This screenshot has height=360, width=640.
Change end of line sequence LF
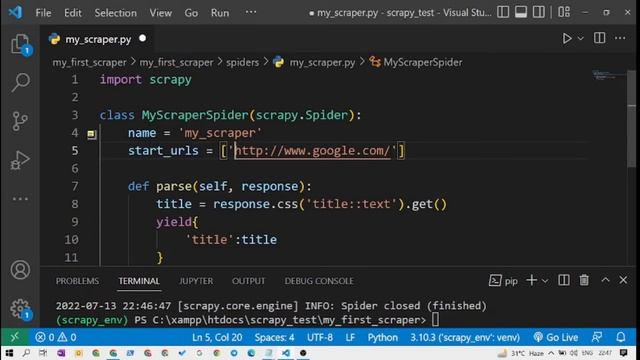[x=350, y=338]
